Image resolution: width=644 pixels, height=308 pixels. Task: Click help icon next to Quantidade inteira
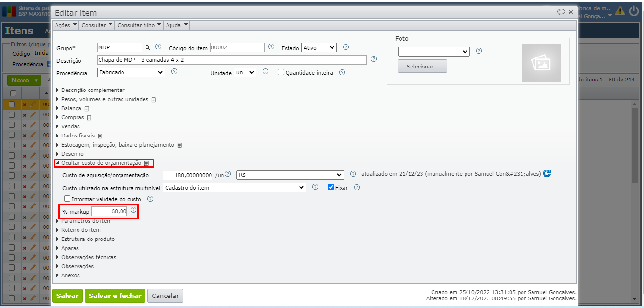click(x=342, y=72)
